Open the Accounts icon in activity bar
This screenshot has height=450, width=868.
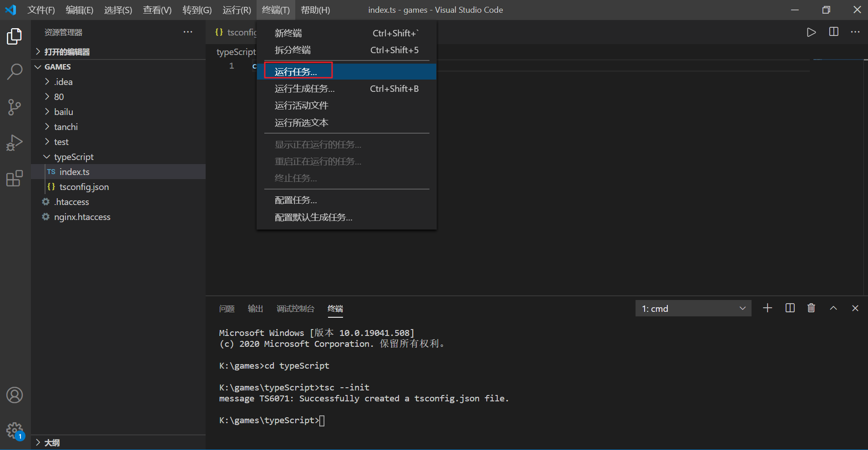coord(15,395)
